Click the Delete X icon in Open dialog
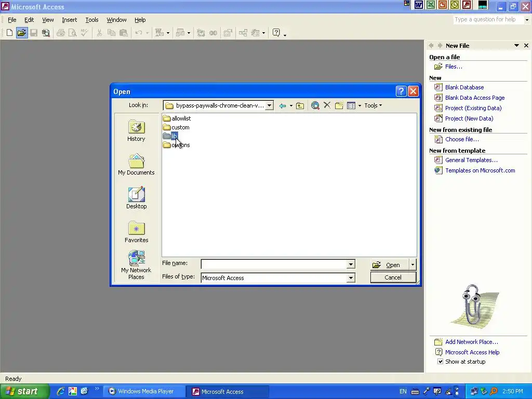The width and height of the screenshot is (532, 399). point(327,105)
